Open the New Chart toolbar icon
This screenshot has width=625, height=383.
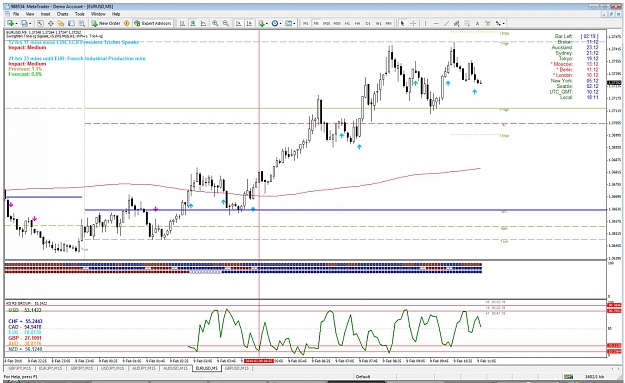click(x=10, y=24)
